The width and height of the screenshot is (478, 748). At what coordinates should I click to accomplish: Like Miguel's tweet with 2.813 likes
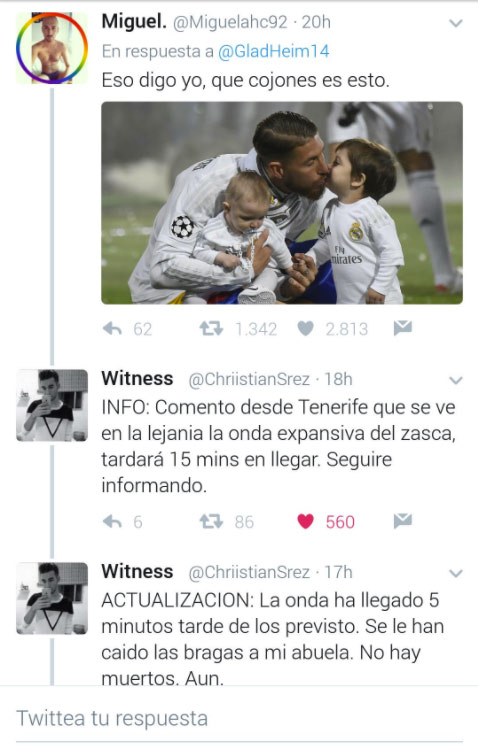pos(305,329)
